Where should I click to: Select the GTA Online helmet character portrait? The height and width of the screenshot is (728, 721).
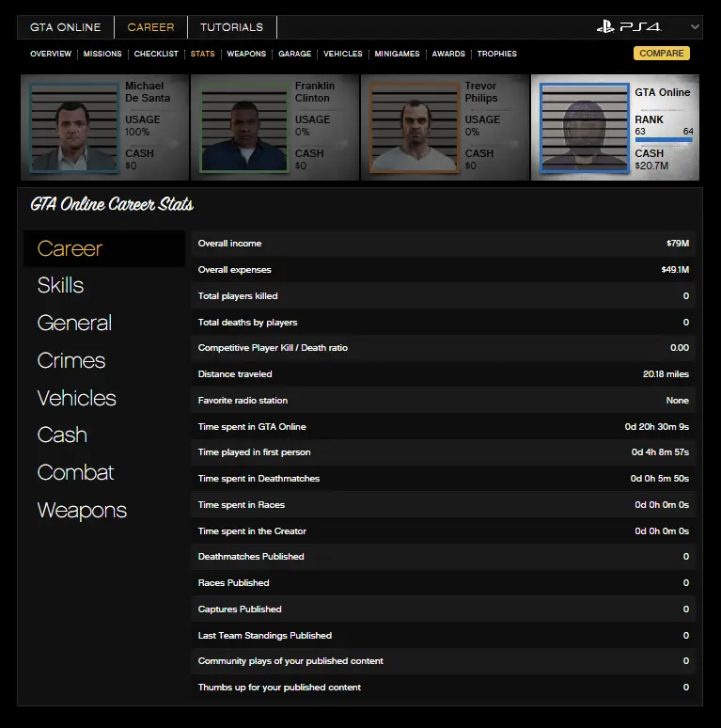tap(583, 128)
